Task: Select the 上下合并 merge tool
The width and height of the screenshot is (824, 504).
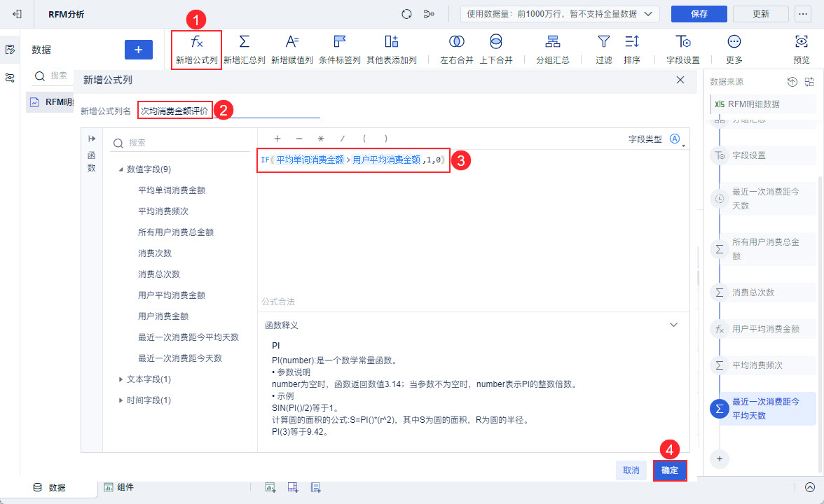Action: 495,49
